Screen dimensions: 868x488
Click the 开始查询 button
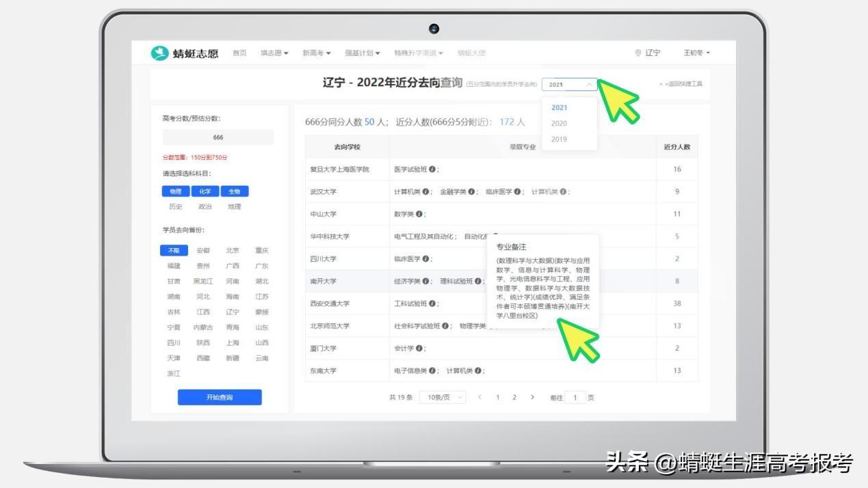pos(220,397)
